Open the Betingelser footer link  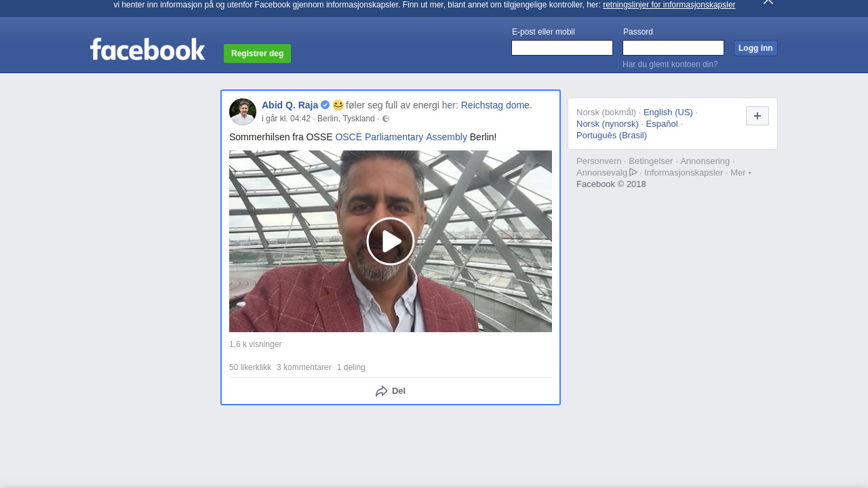pyautogui.click(x=650, y=161)
